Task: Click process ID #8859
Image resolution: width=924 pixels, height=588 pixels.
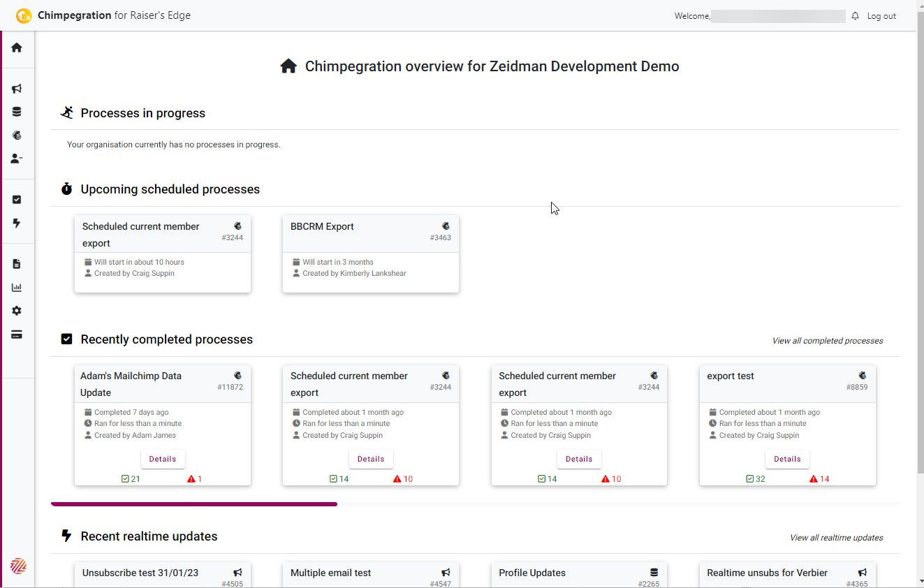Action: tap(857, 388)
